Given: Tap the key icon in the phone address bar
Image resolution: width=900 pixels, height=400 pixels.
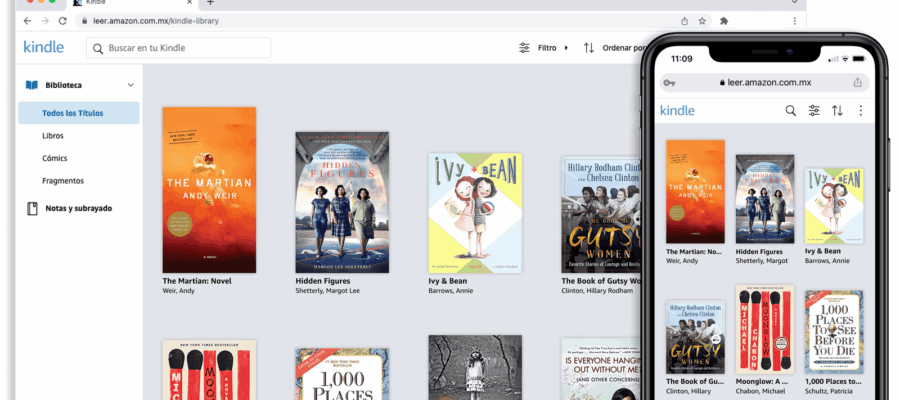Looking at the screenshot, I should tap(669, 83).
